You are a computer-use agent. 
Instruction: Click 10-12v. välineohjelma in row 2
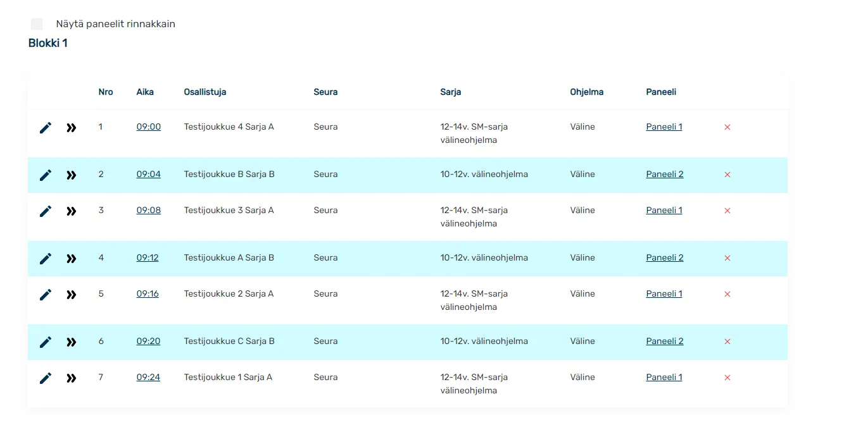point(484,174)
